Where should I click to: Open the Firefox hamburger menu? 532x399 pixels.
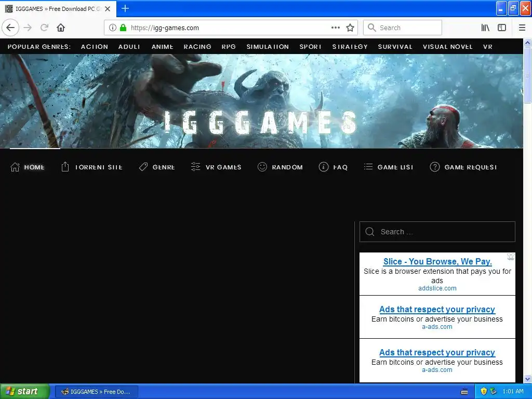click(522, 28)
